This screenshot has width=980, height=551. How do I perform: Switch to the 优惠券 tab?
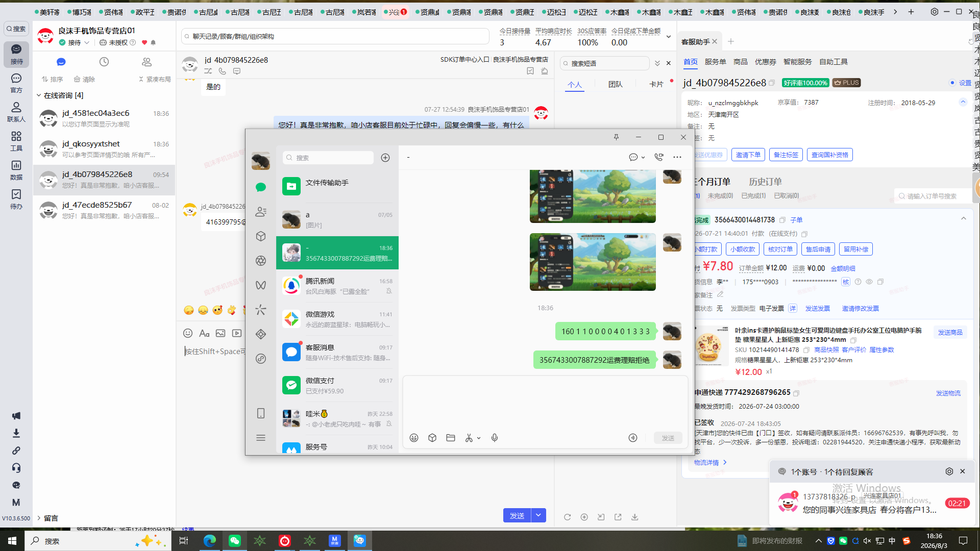(x=765, y=62)
